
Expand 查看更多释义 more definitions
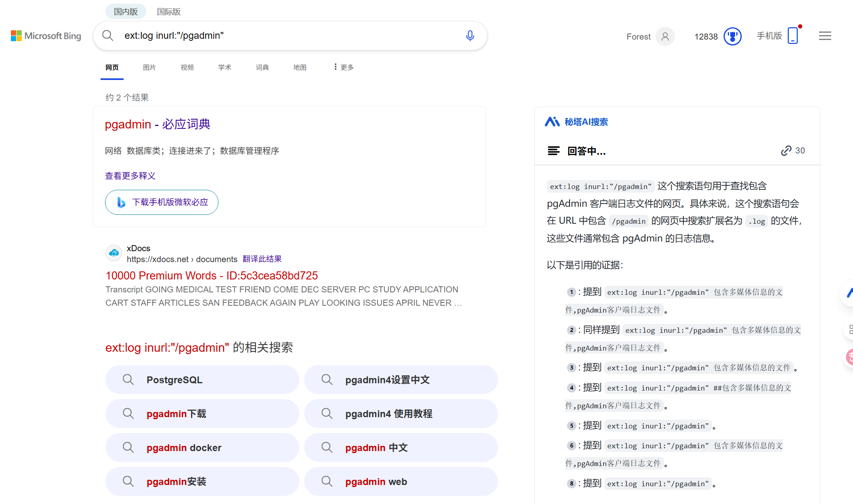click(x=130, y=176)
